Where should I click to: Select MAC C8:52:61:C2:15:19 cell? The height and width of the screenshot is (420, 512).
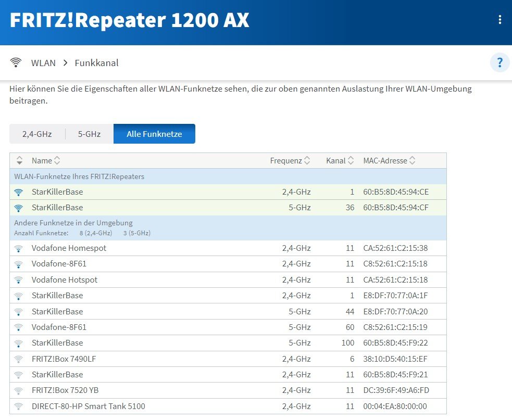[x=395, y=327]
